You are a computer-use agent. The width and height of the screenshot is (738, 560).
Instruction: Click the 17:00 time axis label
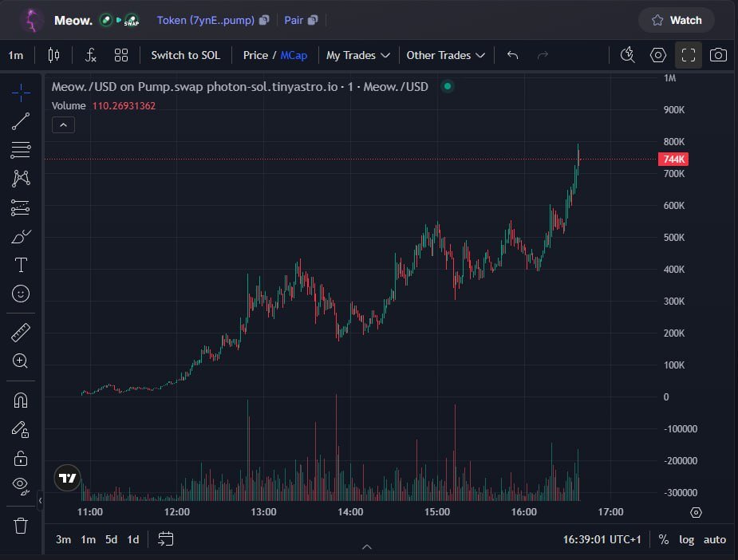coord(610,512)
